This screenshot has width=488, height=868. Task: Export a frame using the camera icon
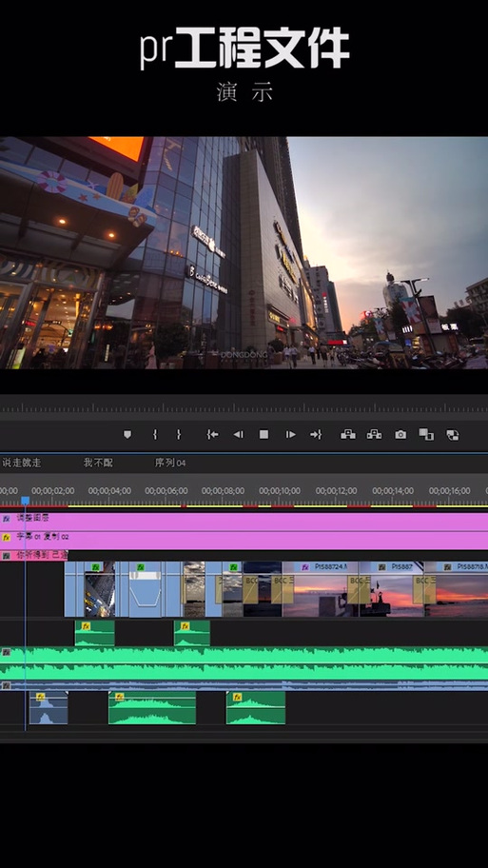coord(400,435)
